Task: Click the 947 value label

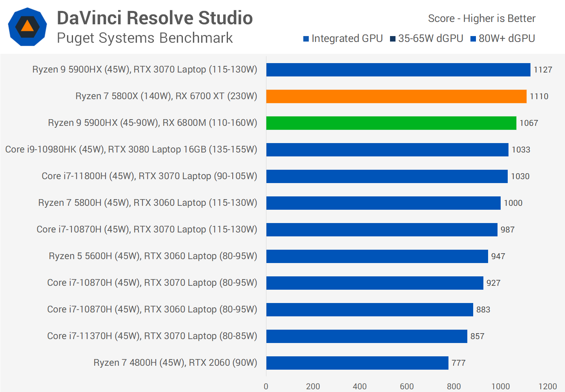Action: pos(498,256)
